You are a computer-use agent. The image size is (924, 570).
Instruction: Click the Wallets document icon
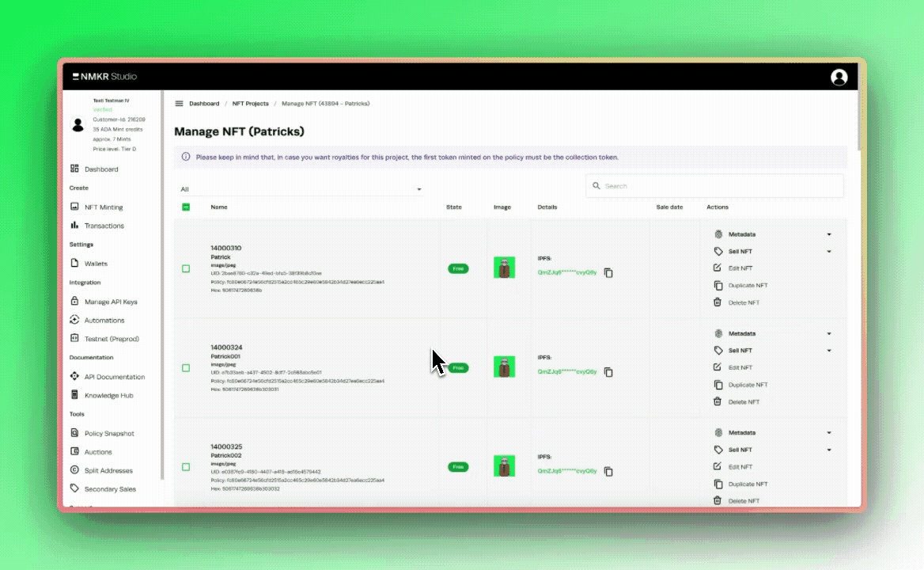(x=74, y=263)
